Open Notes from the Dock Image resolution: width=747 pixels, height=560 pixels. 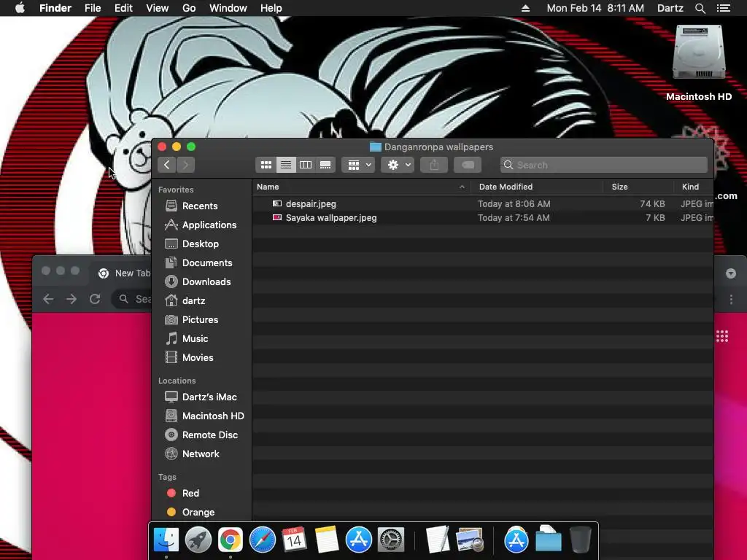[x=327, y=540]
